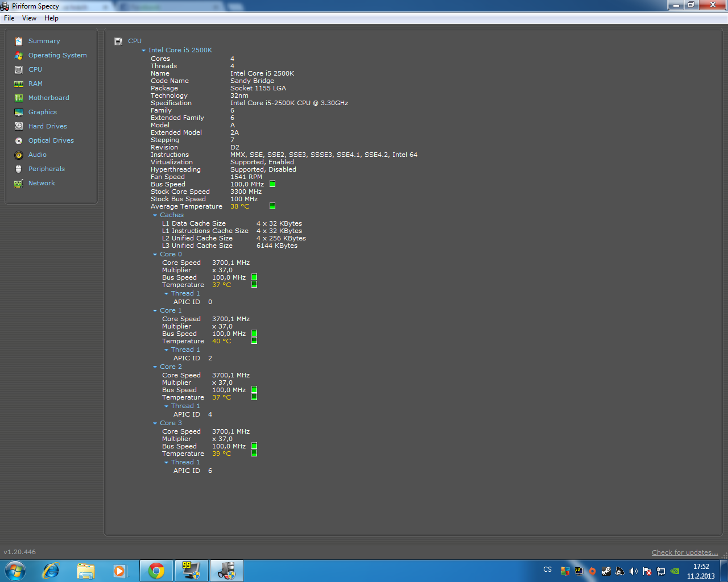Image resolution: width=728 pixels, height=582 pixels.
Task: Open the Audio speaker icon
Action: tap(19, 155)
